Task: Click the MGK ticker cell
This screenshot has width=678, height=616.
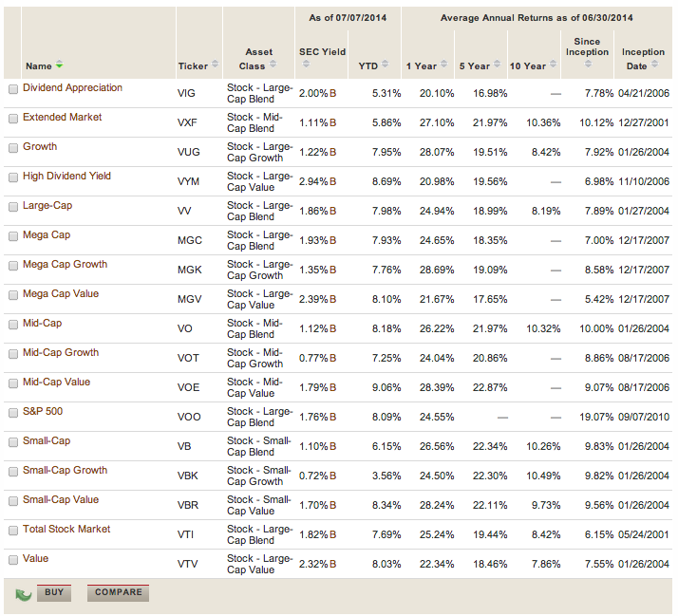Action: click(189, 270)
